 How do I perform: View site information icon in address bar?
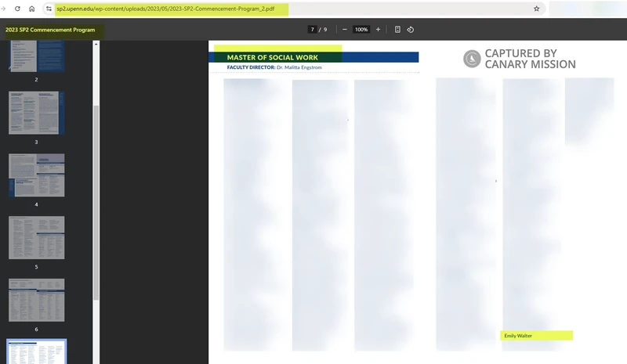click(48, 9)
